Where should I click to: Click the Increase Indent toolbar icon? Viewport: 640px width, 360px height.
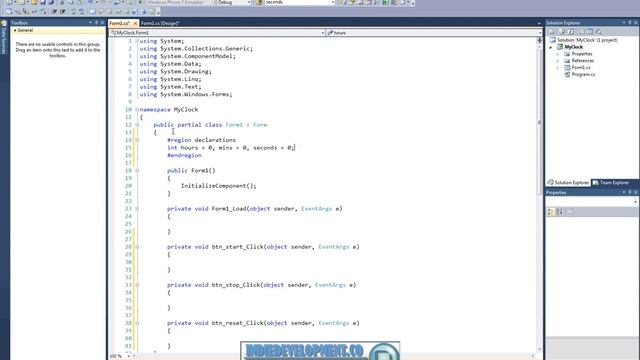pos(63,12)
